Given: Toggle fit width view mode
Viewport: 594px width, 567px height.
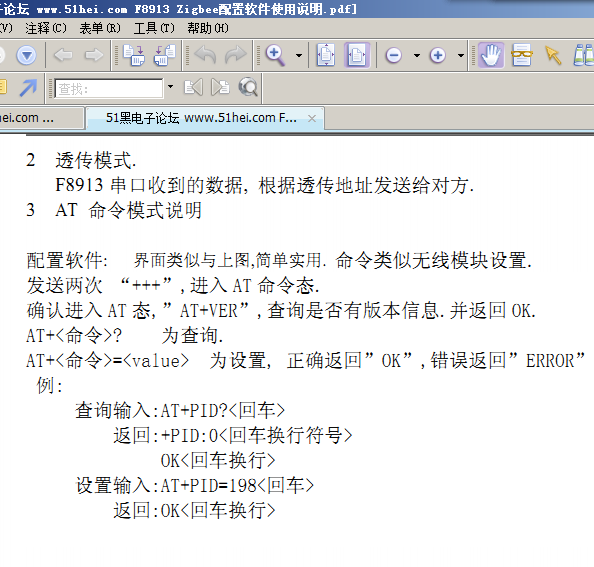Looking at the screenshot, I should pos(357,55).
